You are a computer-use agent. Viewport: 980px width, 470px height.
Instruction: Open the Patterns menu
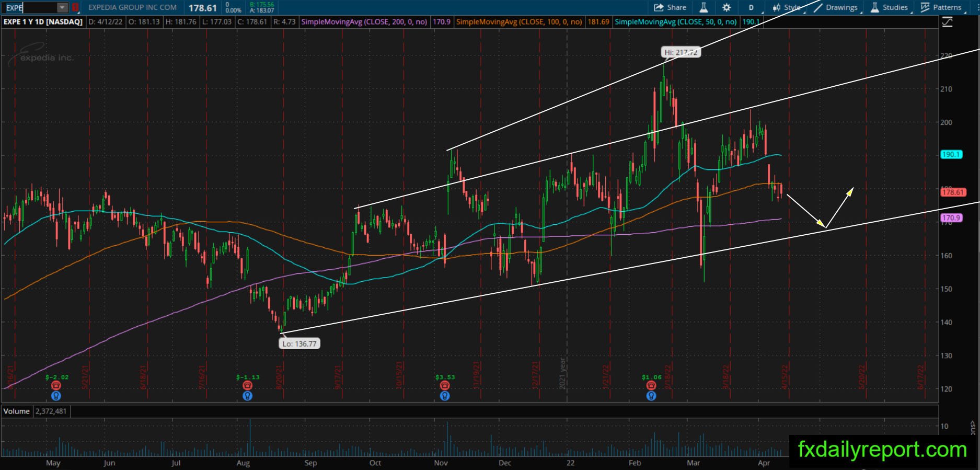(x=941, y=7)
